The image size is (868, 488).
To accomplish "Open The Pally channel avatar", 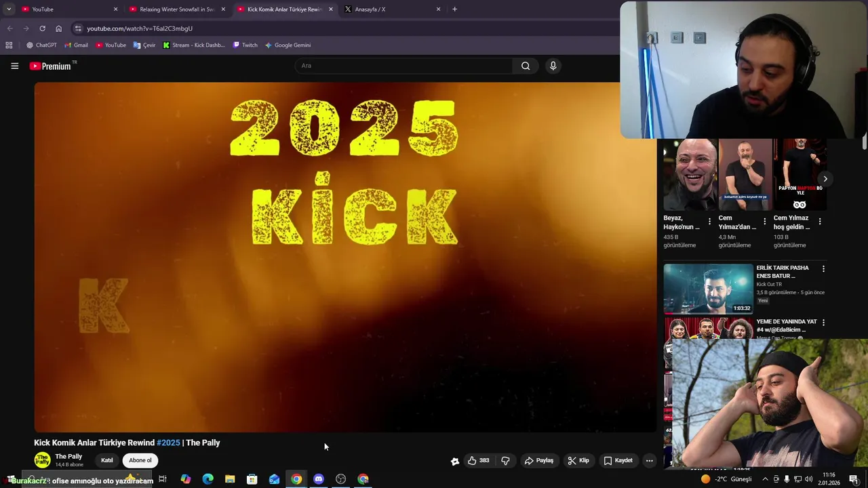I will [42, 460].
